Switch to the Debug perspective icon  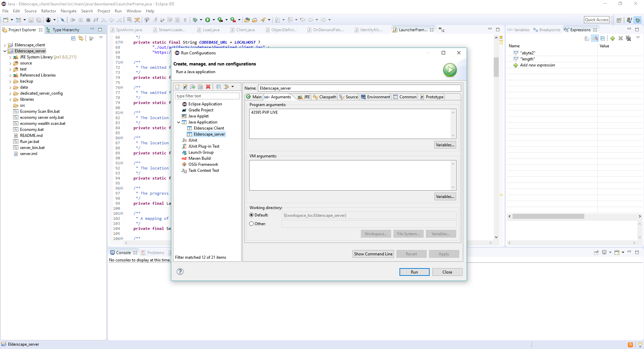[638, 20]
